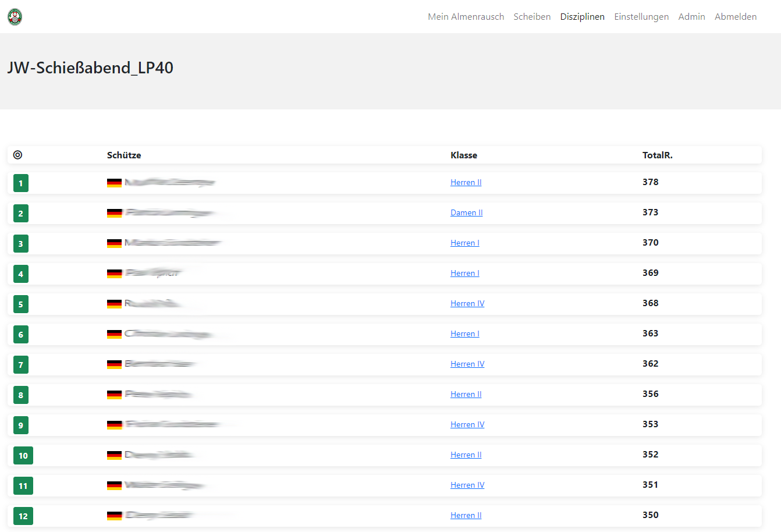Image resolution: width=781 pixels, height=532 pixels.
Task: Click the green rank 7 badge
Action: (x=21, y=365)
